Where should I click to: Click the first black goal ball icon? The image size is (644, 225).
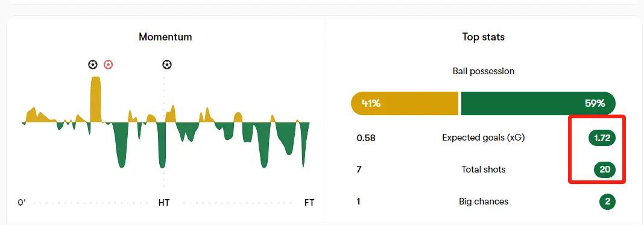pos(93,65)
